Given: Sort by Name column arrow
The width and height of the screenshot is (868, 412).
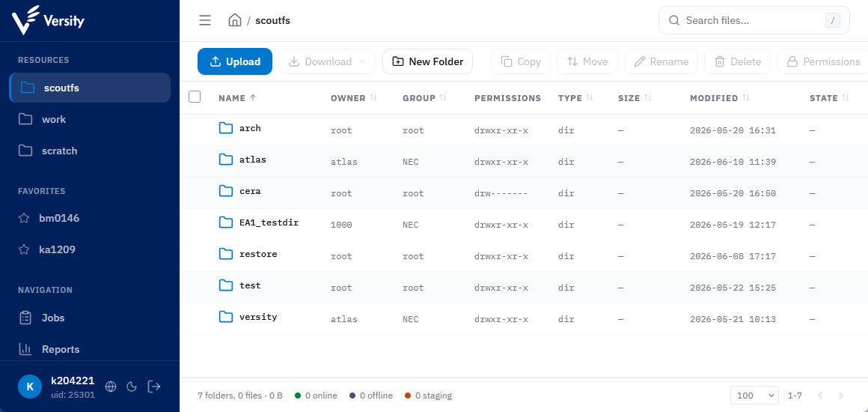Looking at the screenshot, I should coord(253,97).
